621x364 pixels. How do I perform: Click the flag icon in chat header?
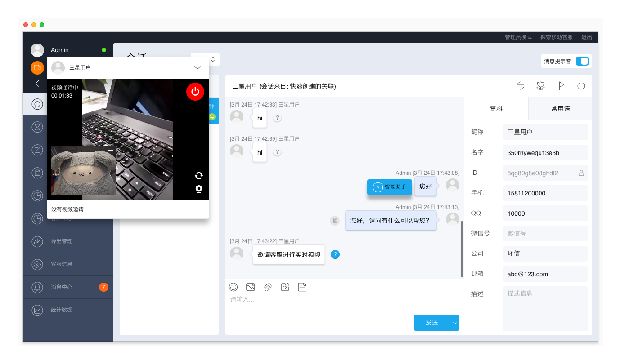pyautogui.click(x=561, y=86)
